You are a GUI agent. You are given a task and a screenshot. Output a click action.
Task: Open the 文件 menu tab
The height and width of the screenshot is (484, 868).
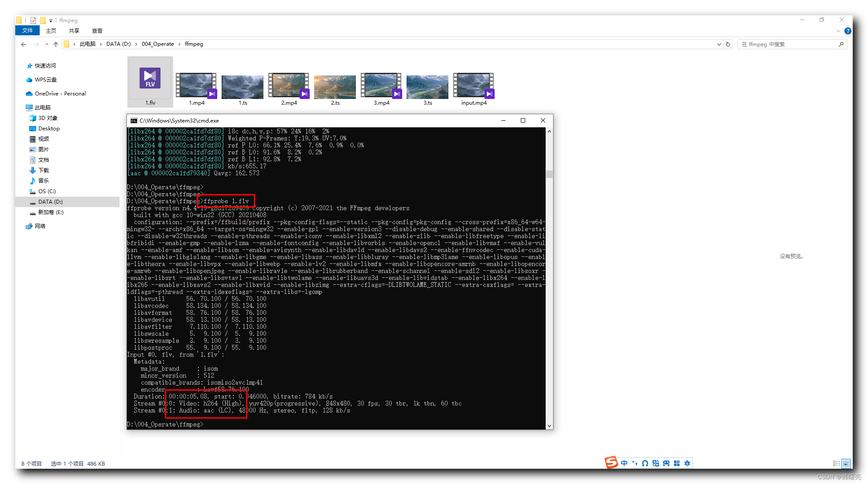(27, 31)
